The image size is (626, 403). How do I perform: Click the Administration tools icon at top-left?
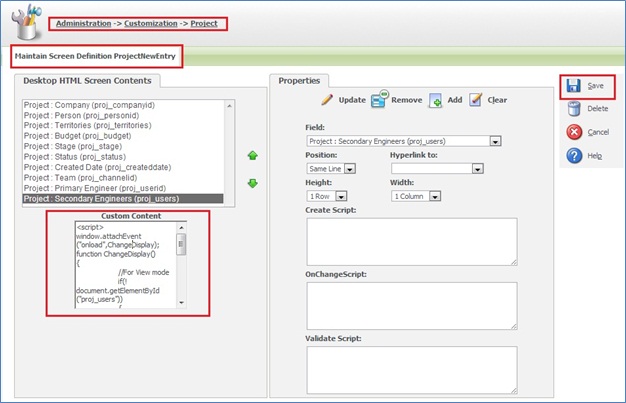click(x=26, y=22)
